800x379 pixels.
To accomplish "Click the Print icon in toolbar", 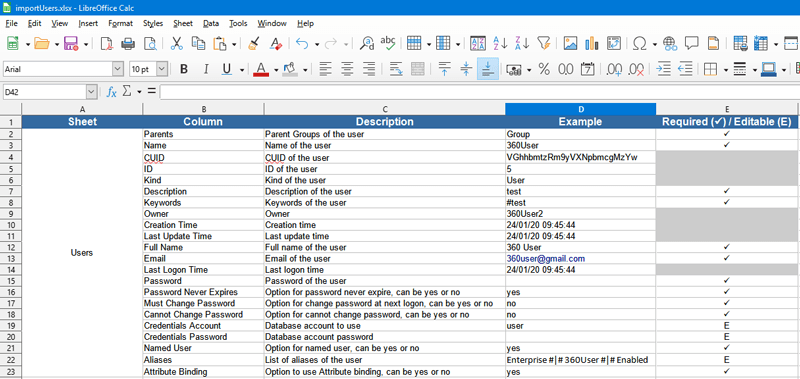I will [x=128, y=44].
